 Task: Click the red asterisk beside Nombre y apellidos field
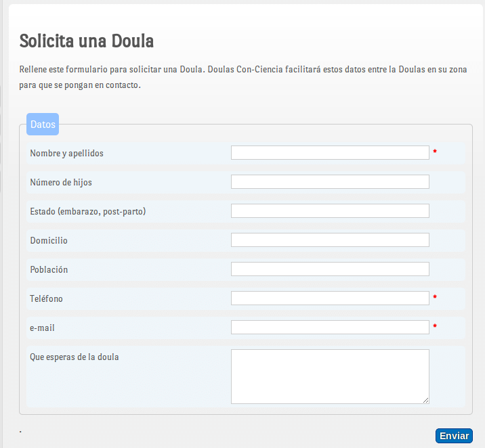click(435, 152)
